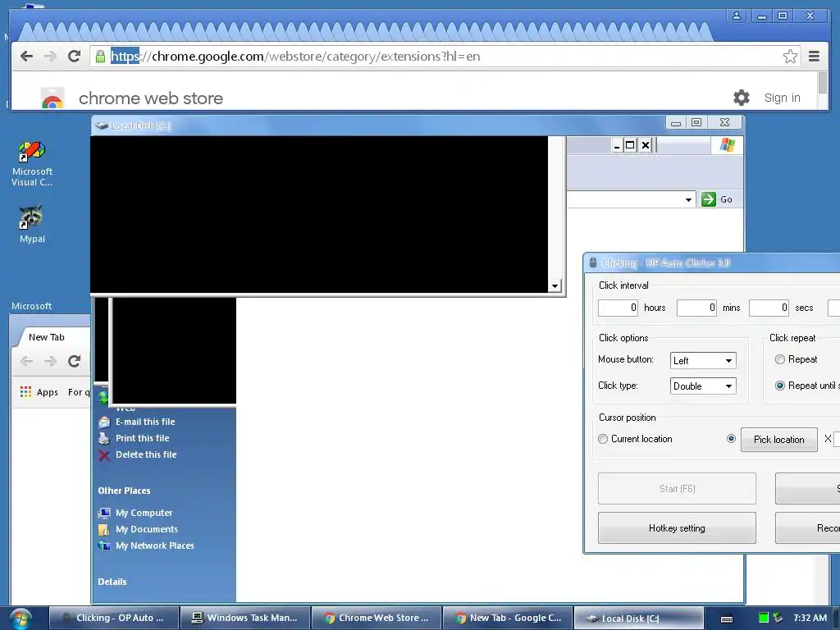Open My Network Places link
Viewport: 840px width, 630px height.
[146, 546]
